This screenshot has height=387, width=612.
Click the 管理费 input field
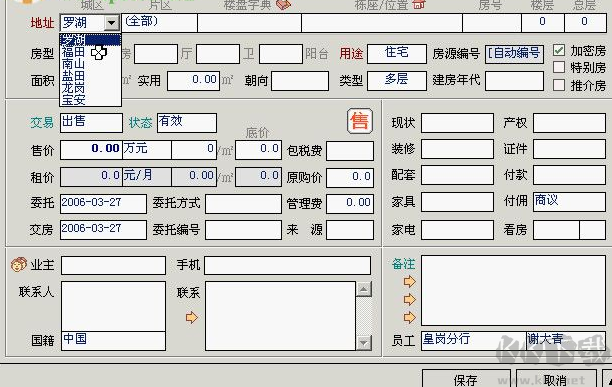click(350, 204)
